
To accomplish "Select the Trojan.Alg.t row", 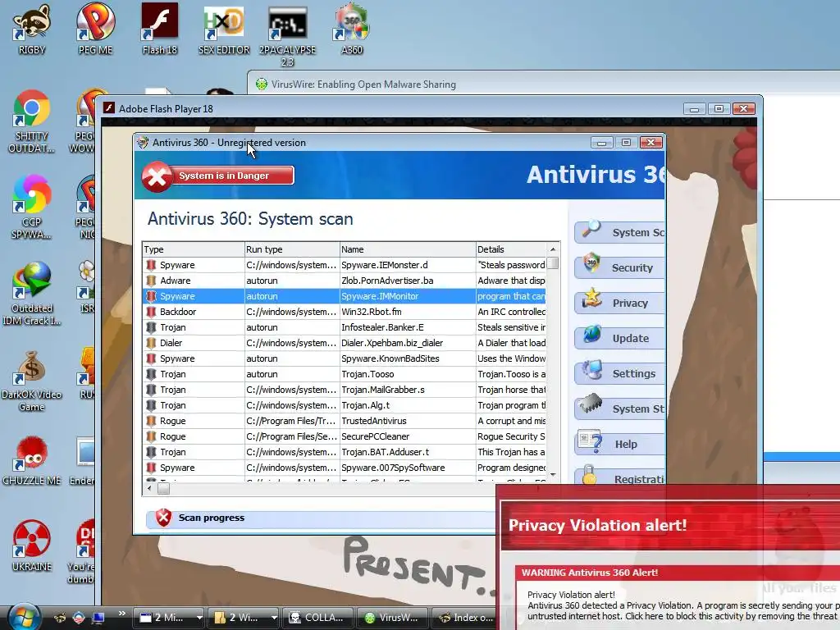I will [345, 405].
